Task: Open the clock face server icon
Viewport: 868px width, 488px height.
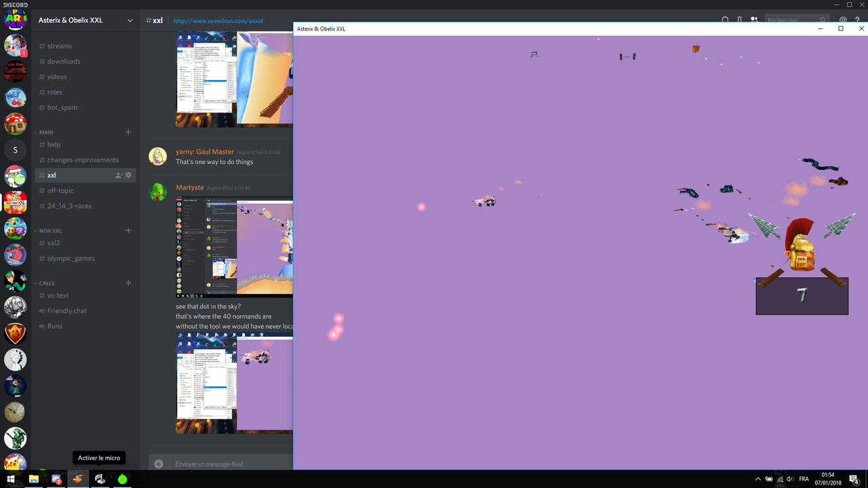Action: [x=15, y=412]
